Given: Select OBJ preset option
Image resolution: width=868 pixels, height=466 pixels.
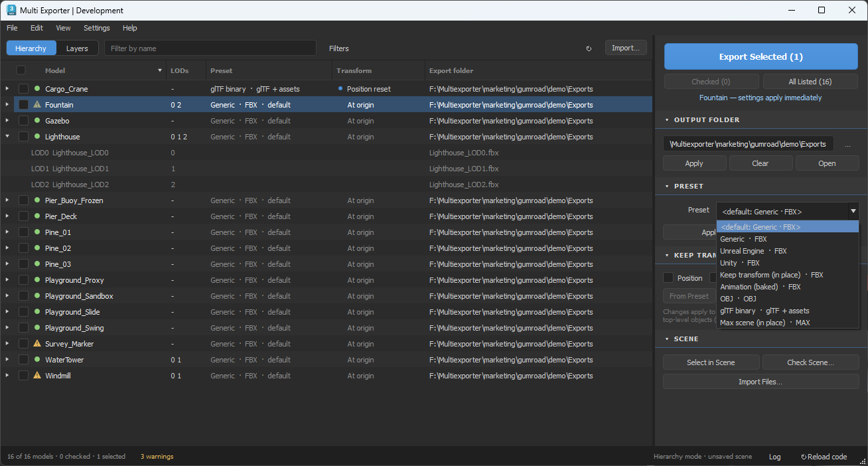Looking at the screenshot, I should (787, 299).
